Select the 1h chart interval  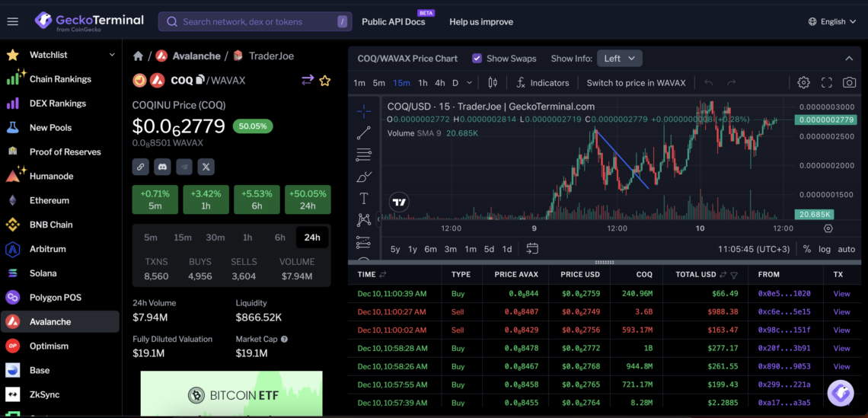pos(423,82)
